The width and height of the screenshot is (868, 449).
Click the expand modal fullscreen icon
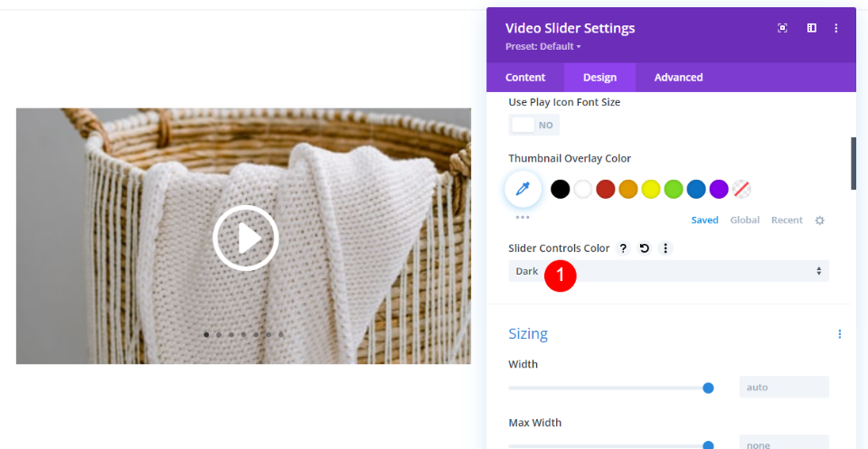pyautogui.click(x=782, y=28)
